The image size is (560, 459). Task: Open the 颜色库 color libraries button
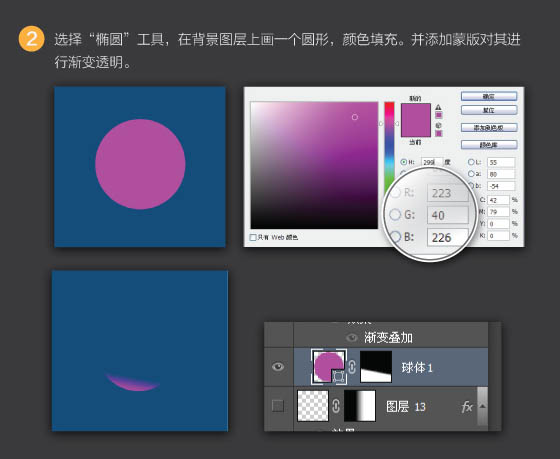[x=489, y=145]
